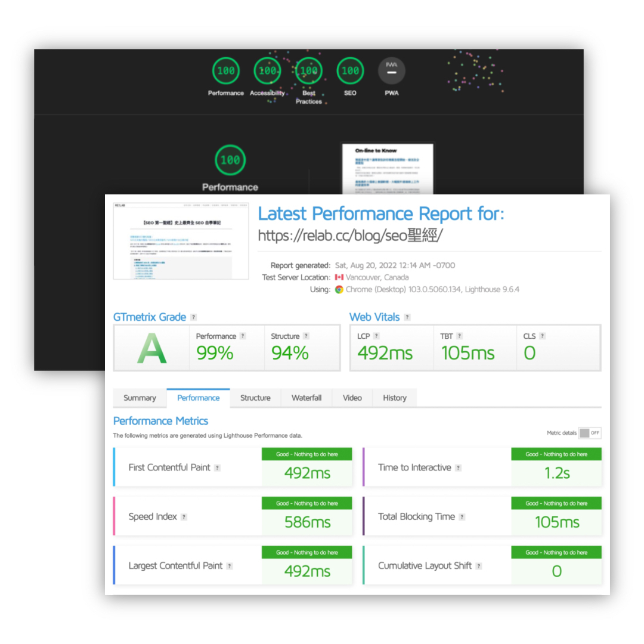Image resolution: width=644 pixels, height=644 pixels.
Task: Click the Cumulative Layout Shift help icon
Action: point(478,566)
